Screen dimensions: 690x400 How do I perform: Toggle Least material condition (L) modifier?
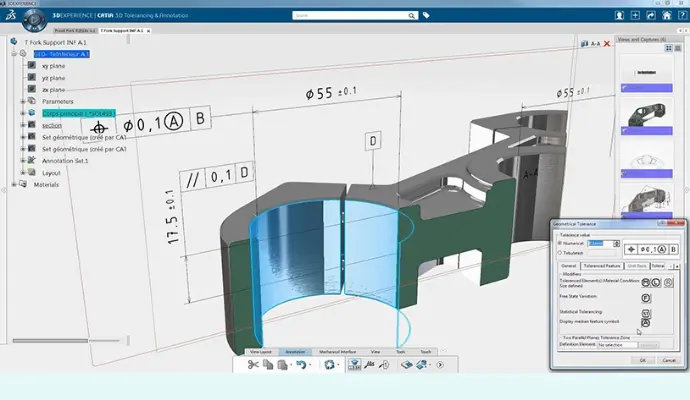point(656,283)
